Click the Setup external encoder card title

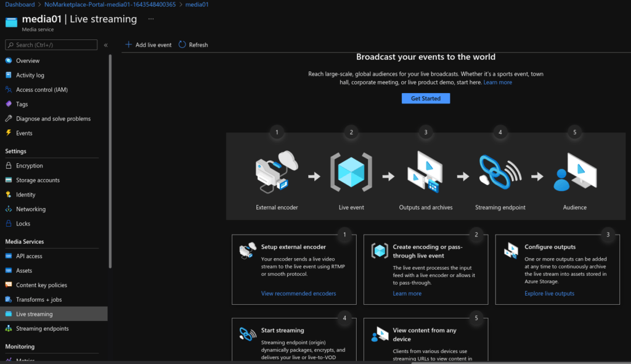293,247
